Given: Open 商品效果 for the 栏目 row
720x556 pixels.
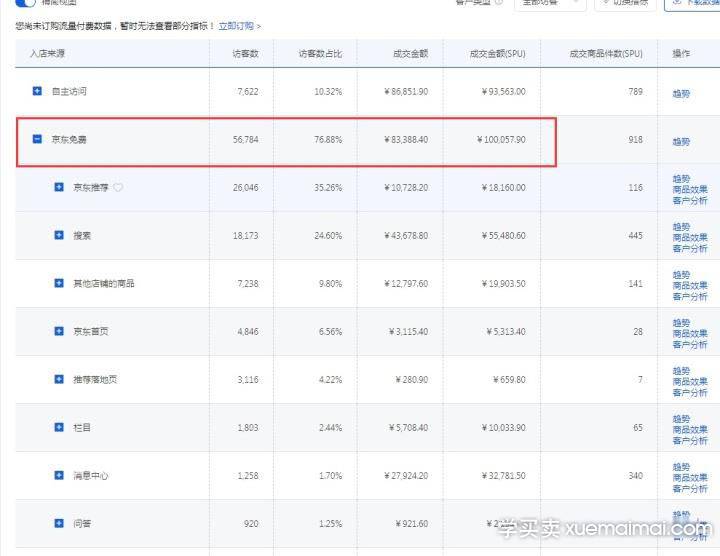Looking at the screenshot, I should tap(690, 430).
